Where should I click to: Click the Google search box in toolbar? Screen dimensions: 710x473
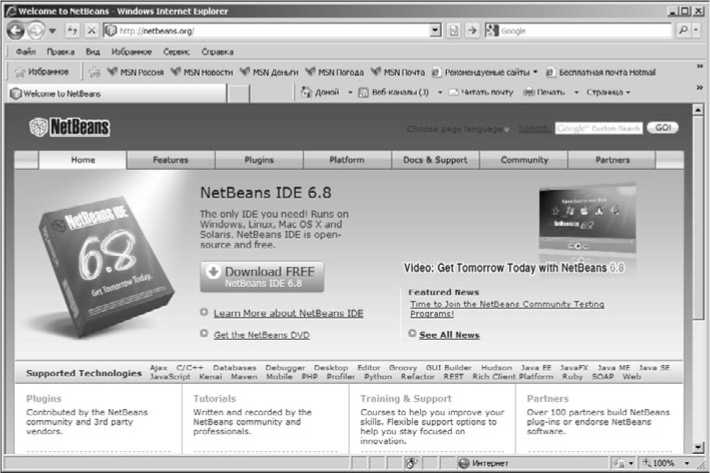(x=585, y=30)
